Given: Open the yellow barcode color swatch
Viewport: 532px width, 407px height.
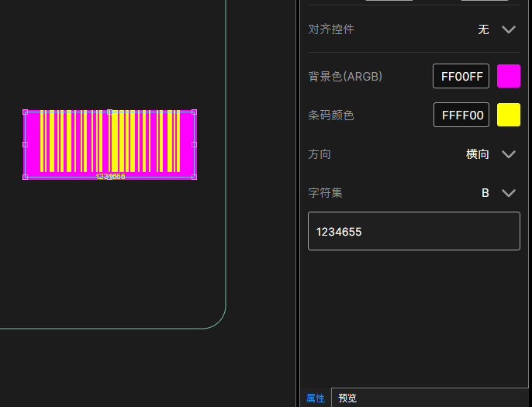Looking at the screenshot, I should coord(508,115).
